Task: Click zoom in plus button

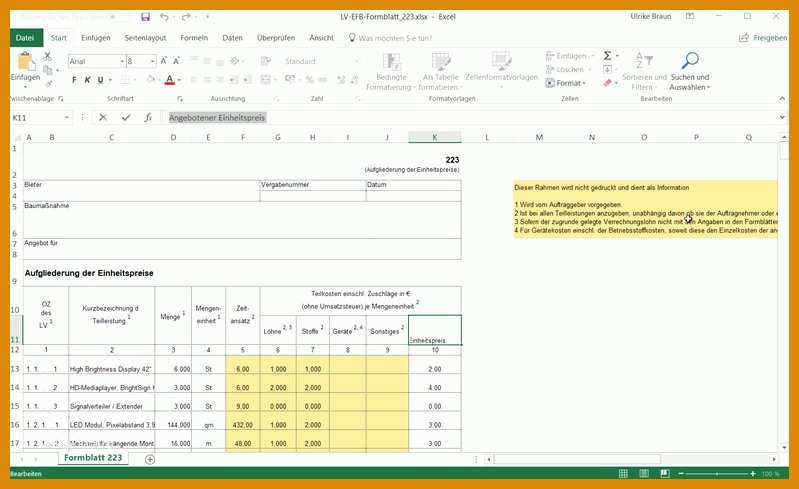Action: pos(753,474)
